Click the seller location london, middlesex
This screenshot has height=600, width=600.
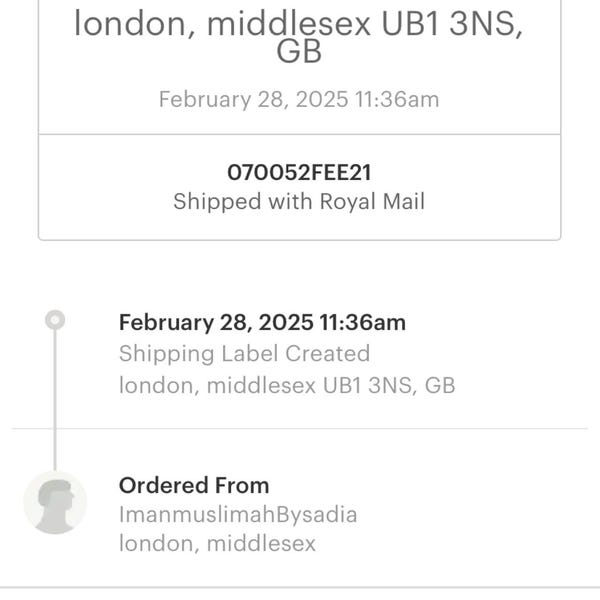(217, 543)
